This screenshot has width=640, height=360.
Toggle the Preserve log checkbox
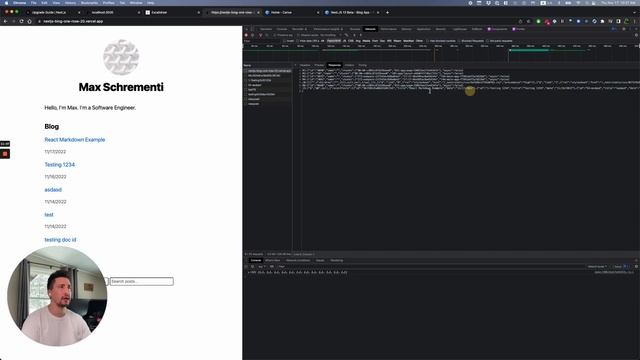pos(275,35)
